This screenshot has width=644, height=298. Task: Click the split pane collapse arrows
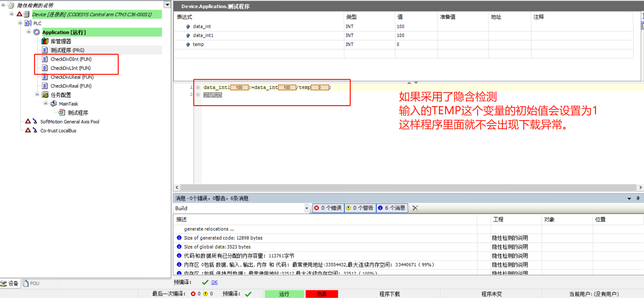412,83
